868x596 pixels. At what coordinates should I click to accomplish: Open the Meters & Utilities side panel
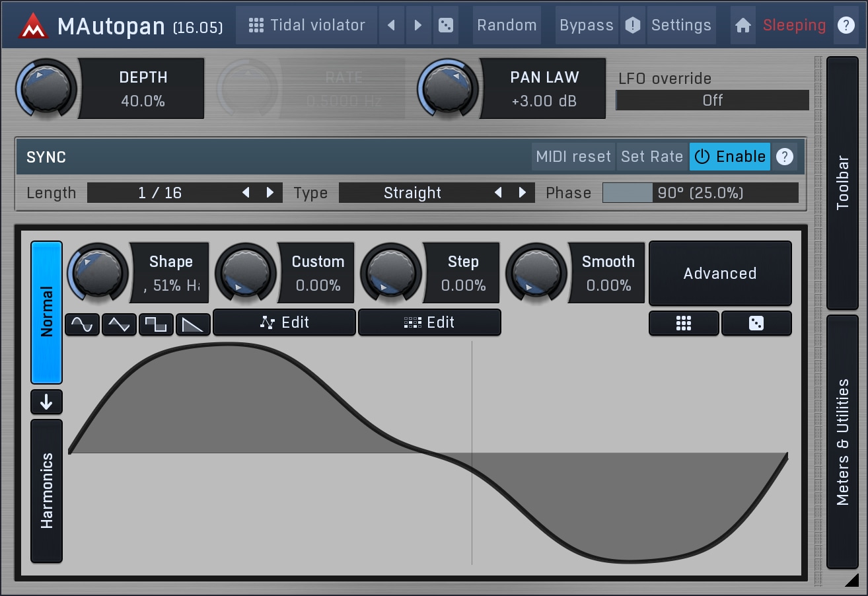point(843,441)
